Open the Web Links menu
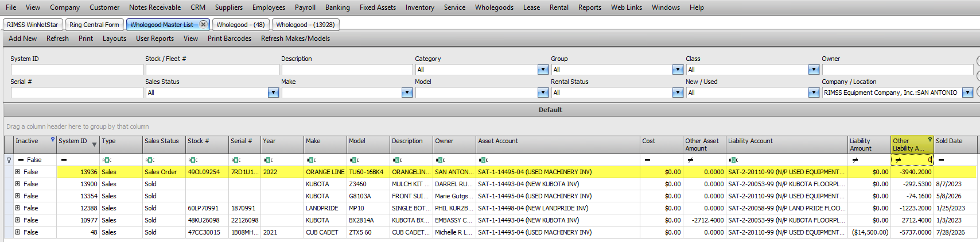 point(627,7)
